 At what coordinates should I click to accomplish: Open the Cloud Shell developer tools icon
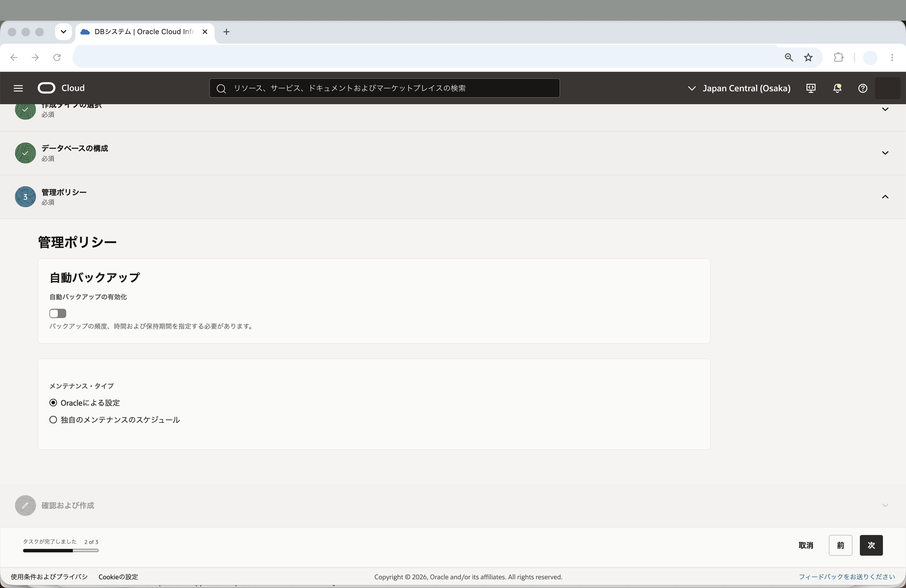[x=811, y=88]
